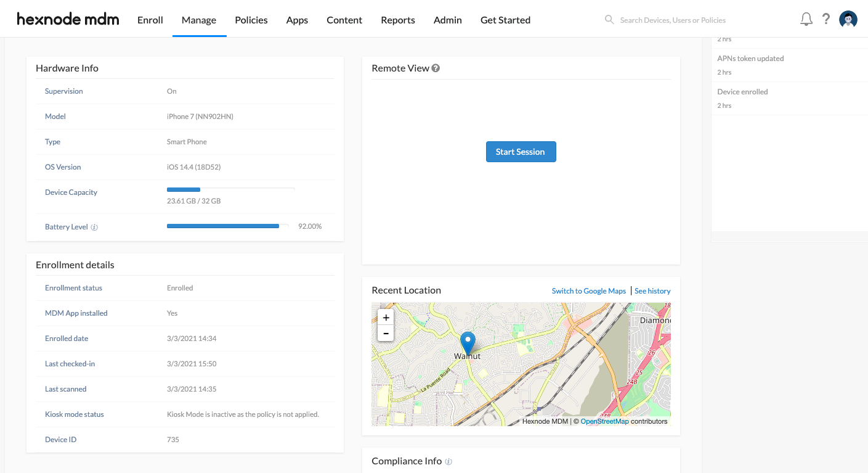Zoom out on the map
The width and height of the screenshot is (868, 473).
tap(386, 333)
